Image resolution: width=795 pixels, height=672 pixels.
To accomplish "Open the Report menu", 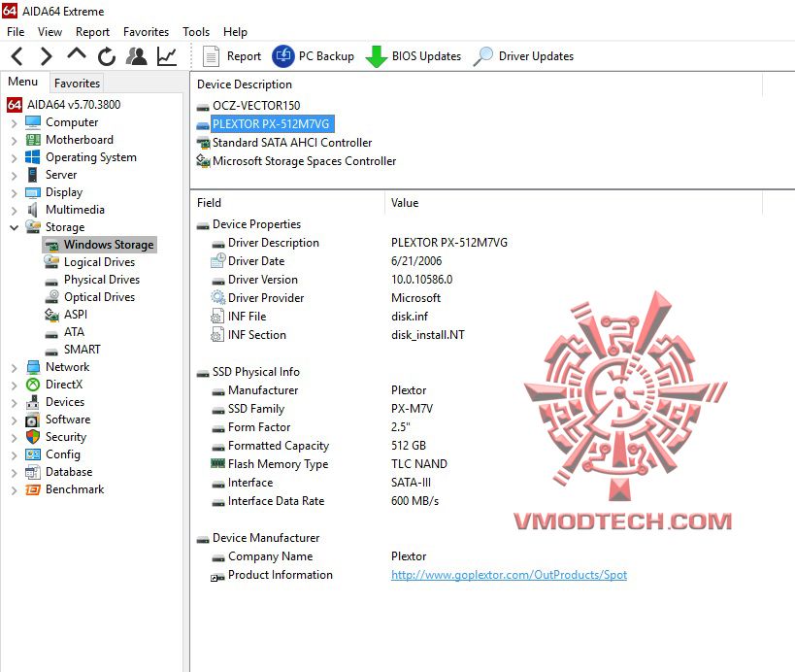I will tap(92, 31).
